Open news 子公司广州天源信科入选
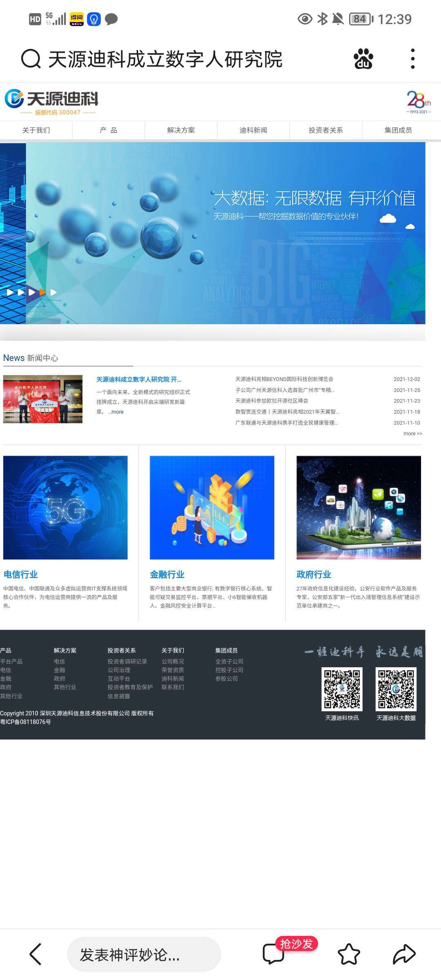The height and width of the screenshot is (980, 441). coord(285,390)
